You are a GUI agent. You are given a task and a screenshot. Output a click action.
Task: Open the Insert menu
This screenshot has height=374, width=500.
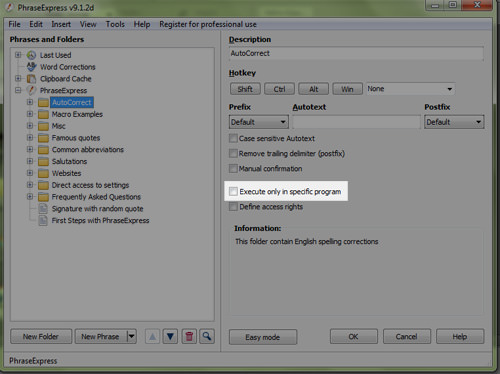pyautogui.click(x=61, y=24)
